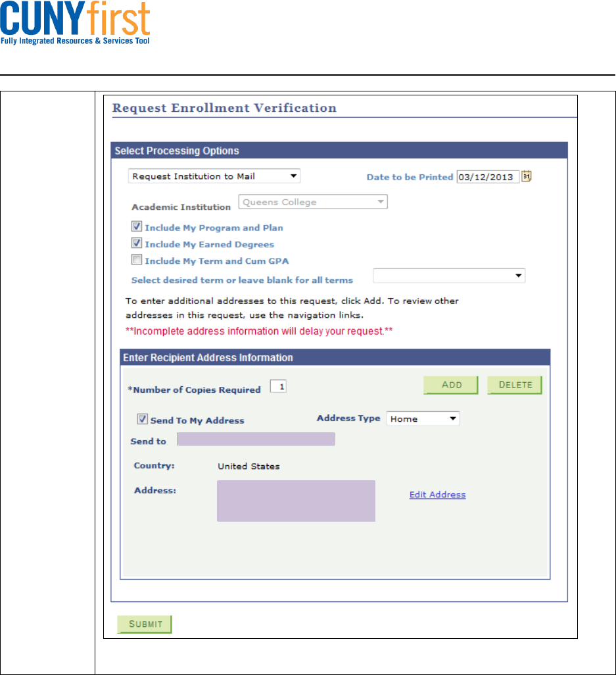The height and width of the screenshot is (675, 616).
Task: Click the Send to name field
Action: 256,439
